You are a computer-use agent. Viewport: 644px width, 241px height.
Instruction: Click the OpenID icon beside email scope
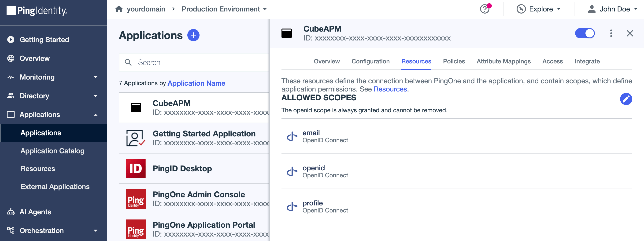pyautogui.click(x=292, y=136)
